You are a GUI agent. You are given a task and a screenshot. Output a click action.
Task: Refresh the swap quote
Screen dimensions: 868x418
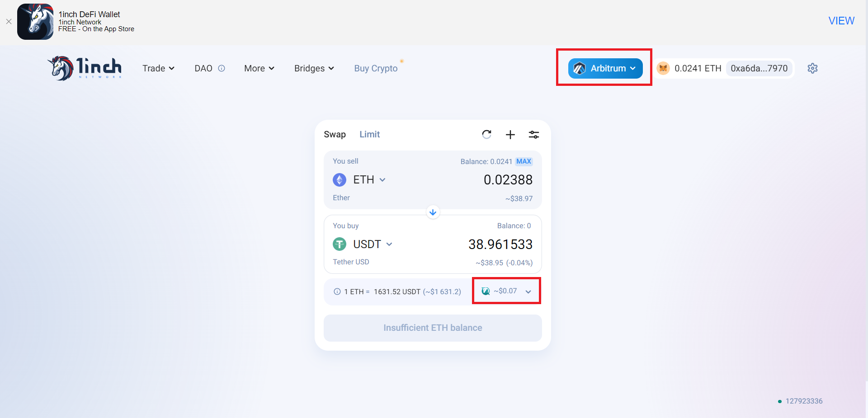point(487,134)
